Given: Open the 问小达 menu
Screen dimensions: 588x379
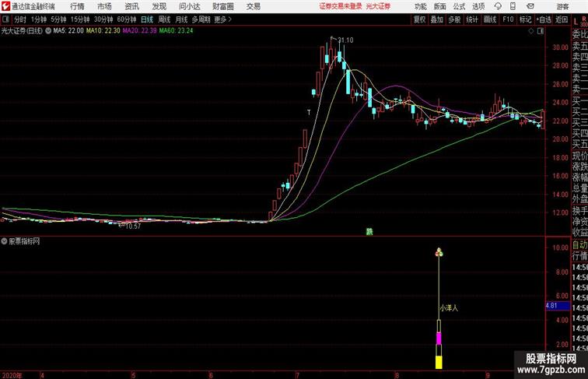Looking at the screenshot, I should tap(189, 6).
